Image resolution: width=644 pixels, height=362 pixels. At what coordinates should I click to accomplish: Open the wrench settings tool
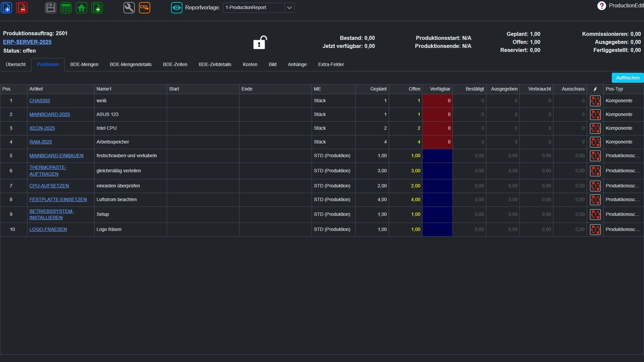pyautogui.click(x=129, y=7)
